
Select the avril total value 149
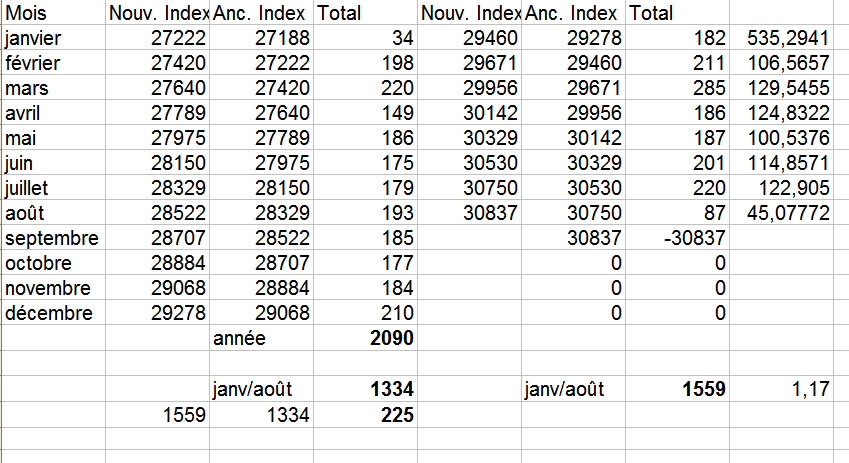(365, 112)
